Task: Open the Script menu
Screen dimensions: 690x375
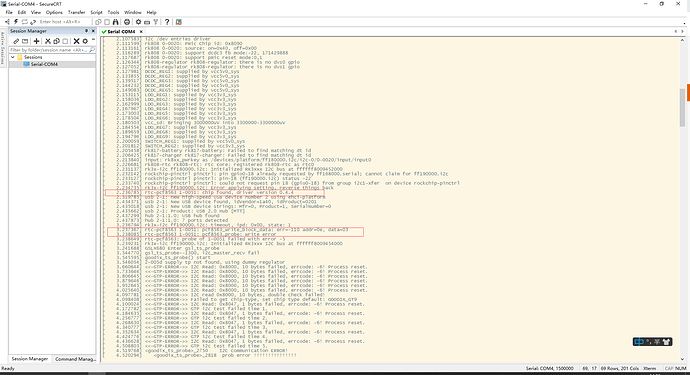Action: click(x=96, y=12)
